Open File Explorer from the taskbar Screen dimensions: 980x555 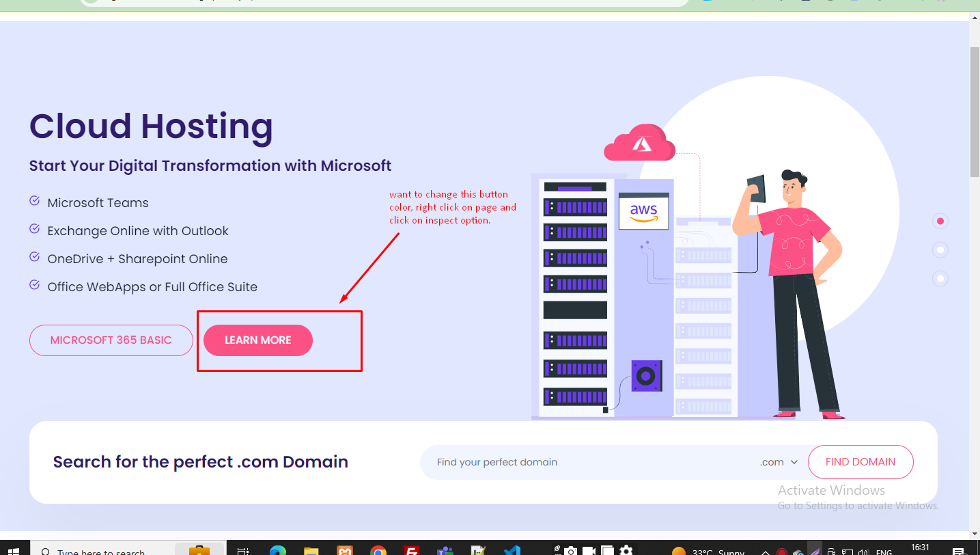[x=311, y=550]
